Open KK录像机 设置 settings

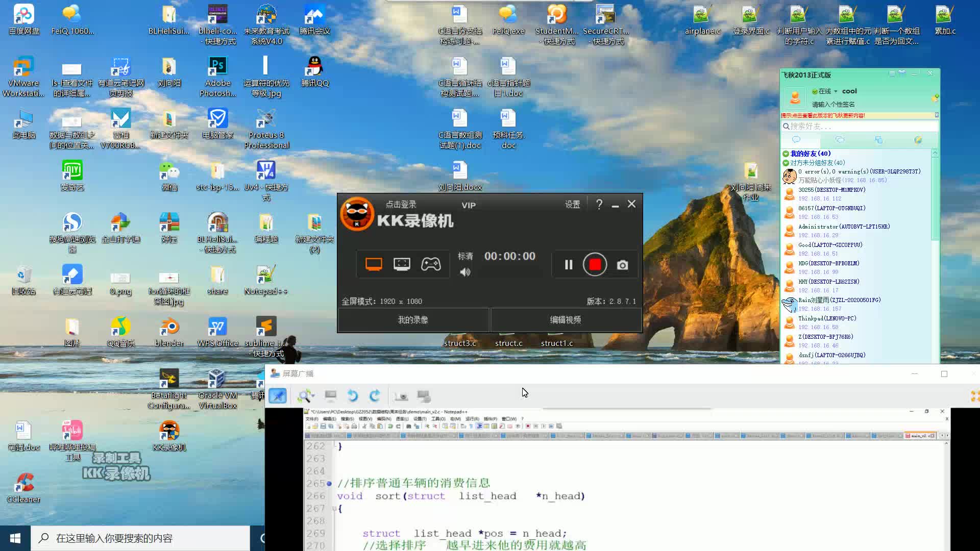(x=572, y=204)
